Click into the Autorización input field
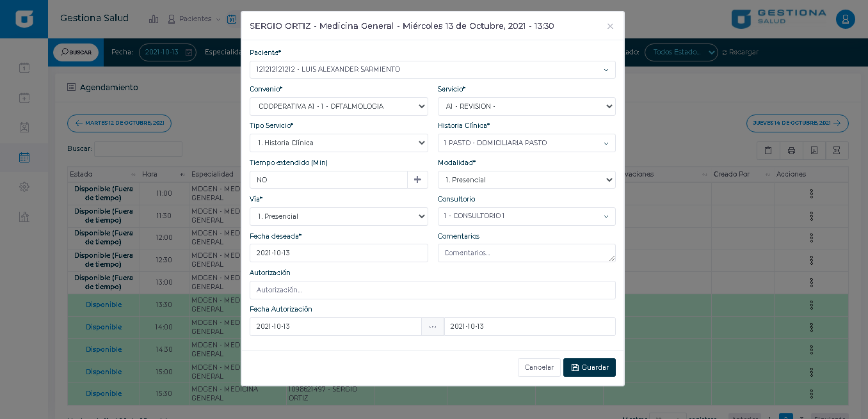 click(432, 290)
